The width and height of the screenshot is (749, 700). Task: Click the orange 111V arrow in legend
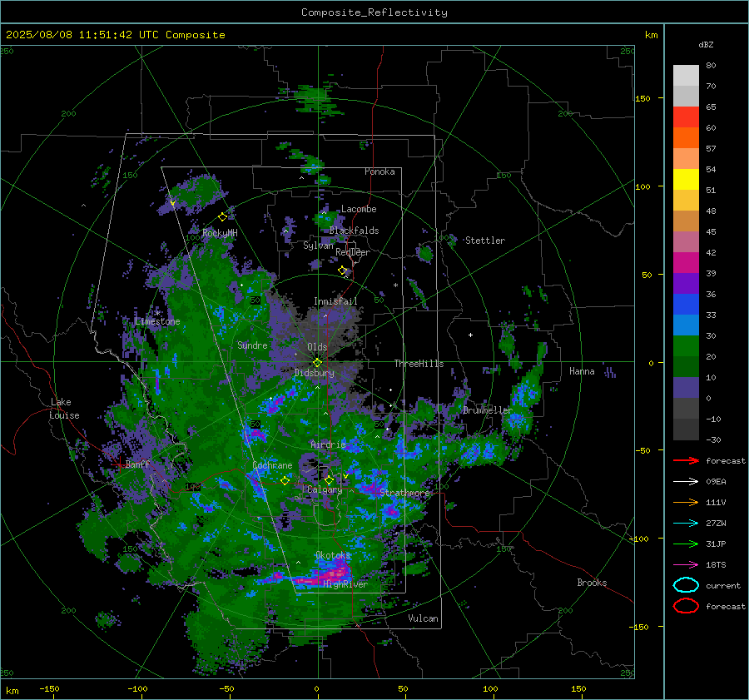point(686,502)
